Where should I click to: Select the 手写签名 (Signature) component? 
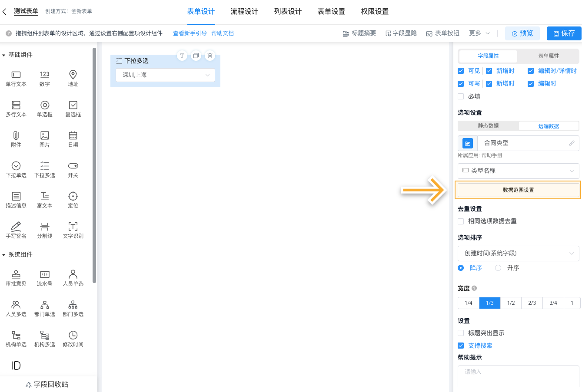16,230
